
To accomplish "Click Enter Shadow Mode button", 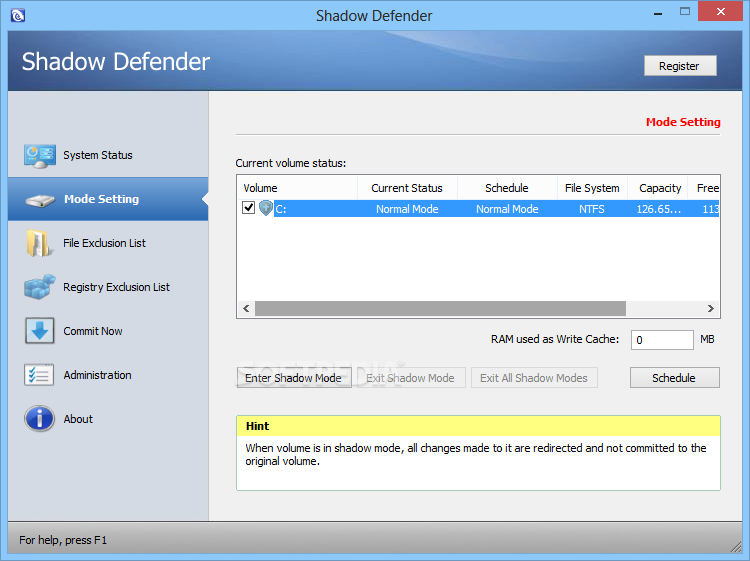I will coord(294,378).
